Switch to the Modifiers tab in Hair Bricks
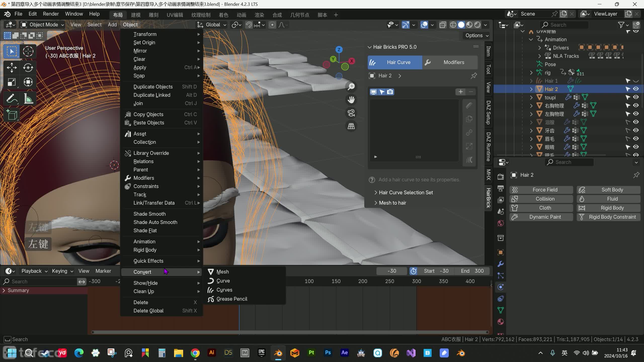The width and height of the screenshot is (644, 362). click(450, 62)
